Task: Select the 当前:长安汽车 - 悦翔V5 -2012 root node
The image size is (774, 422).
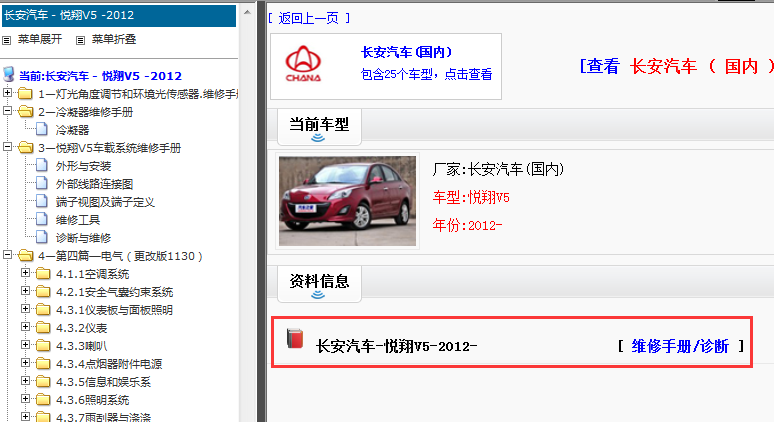Action: (100, 76)
